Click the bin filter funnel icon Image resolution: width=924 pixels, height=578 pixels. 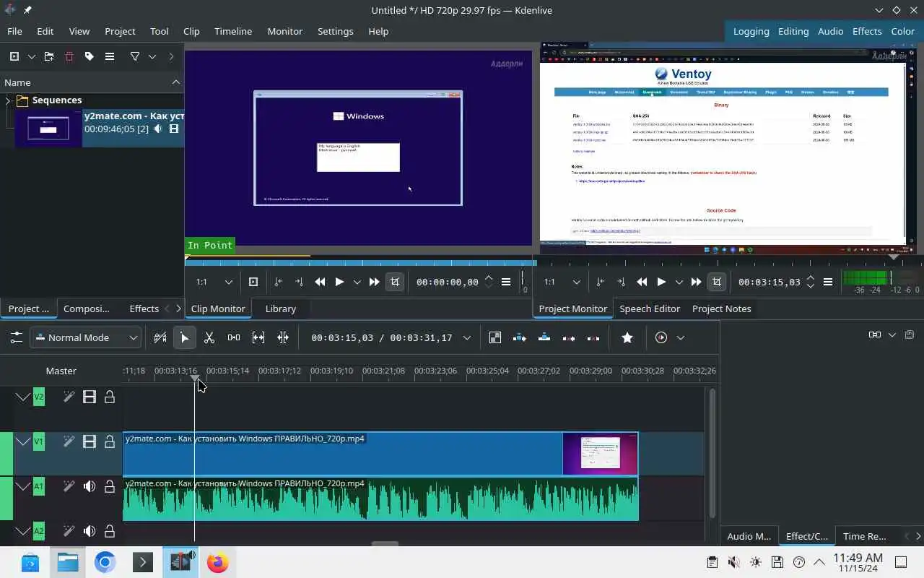[135, 56]
